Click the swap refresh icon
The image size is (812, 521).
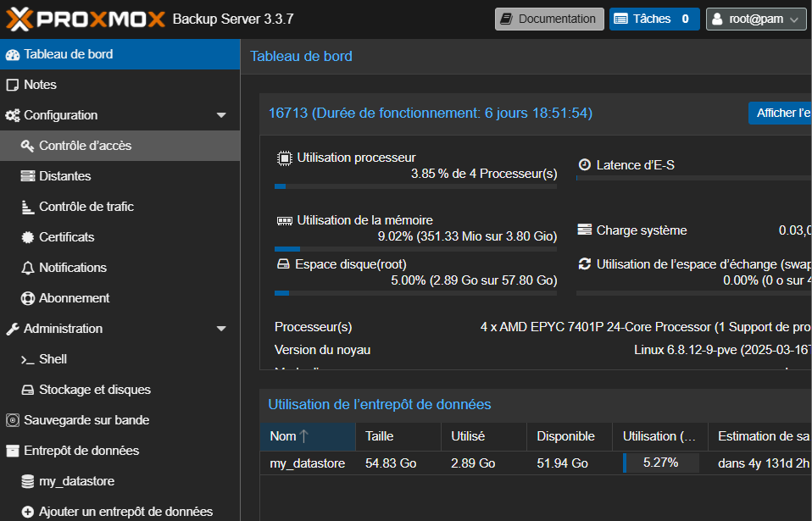[x=585, y=263]
